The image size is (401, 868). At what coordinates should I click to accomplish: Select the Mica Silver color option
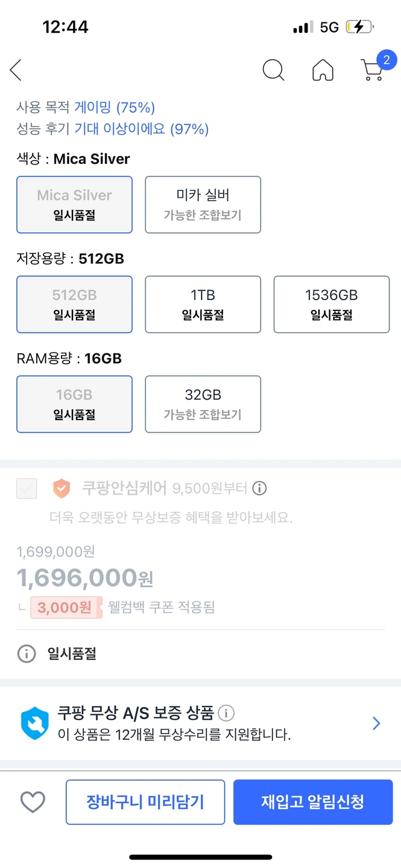click(x=74, y=204)
